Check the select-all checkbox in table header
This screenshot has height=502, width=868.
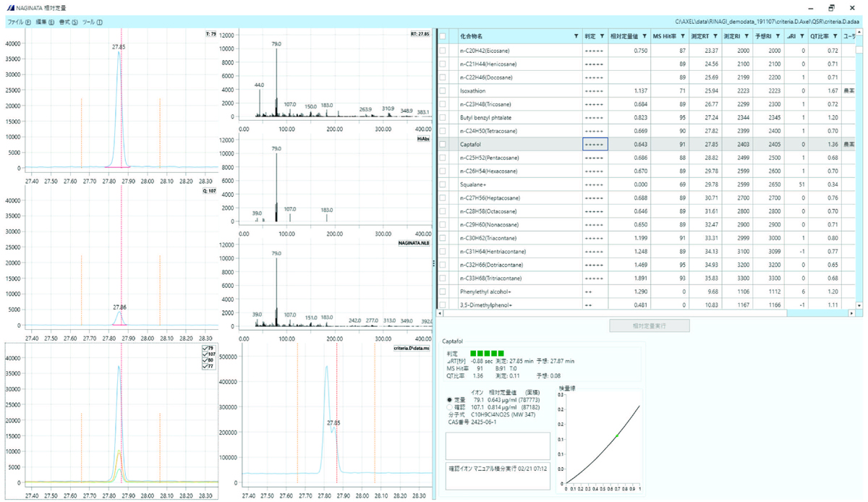[x=443, y=36]
